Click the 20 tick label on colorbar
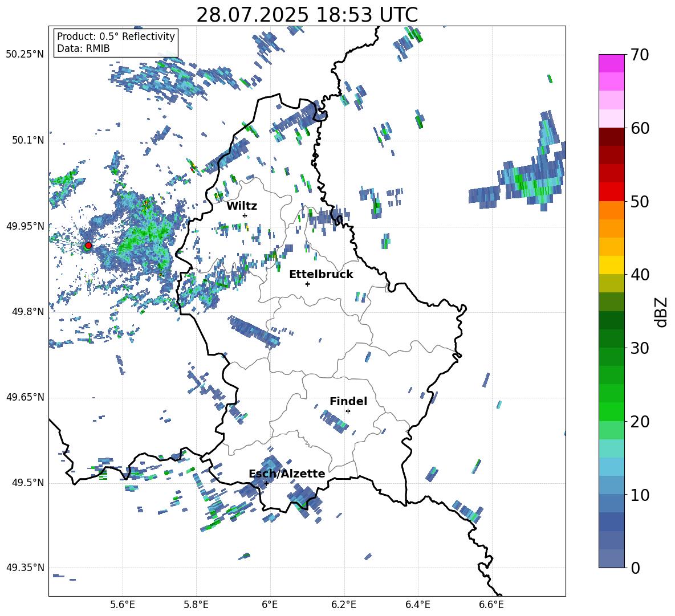This screenshot has height=616, width=675. coord(640,422)
